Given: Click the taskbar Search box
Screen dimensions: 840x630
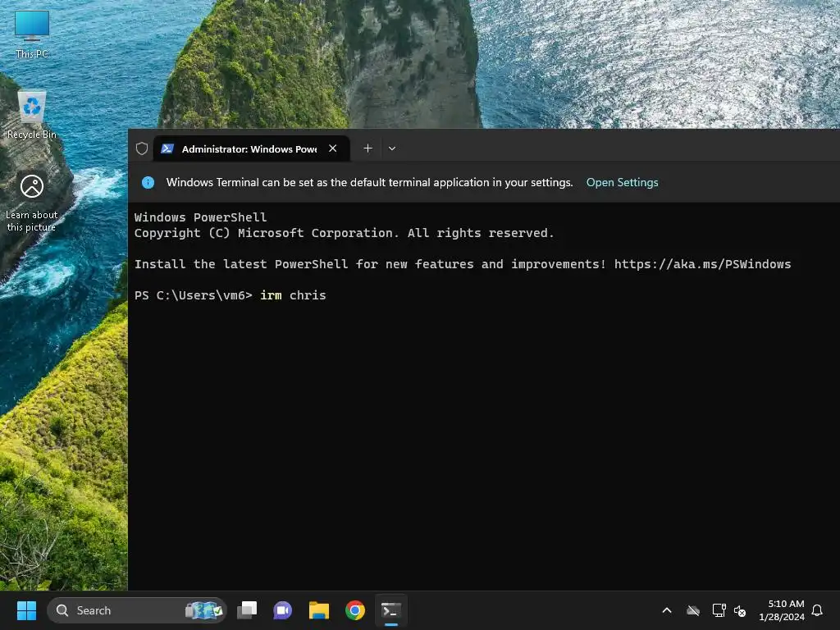Looking at the screenshot, I should coord(137,610).
